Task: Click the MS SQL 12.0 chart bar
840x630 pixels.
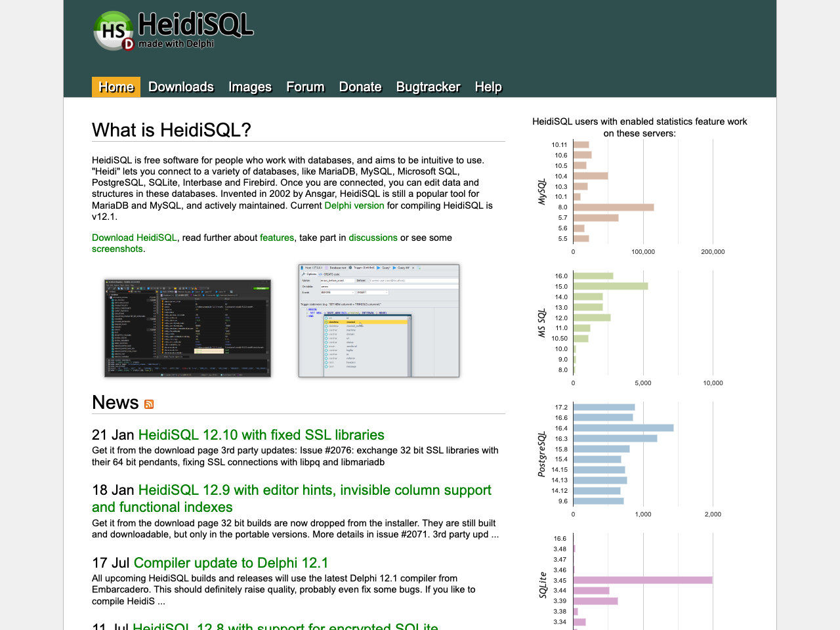Action: (592, 318)
